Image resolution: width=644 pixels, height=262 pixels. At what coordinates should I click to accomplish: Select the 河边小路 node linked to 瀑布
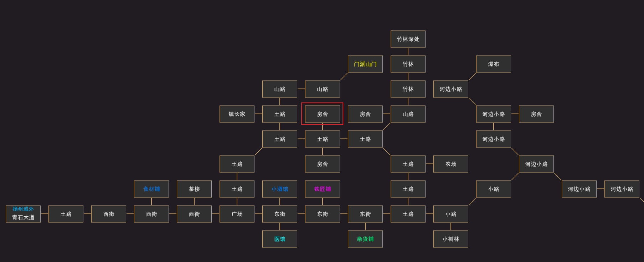tap(450, 89)
